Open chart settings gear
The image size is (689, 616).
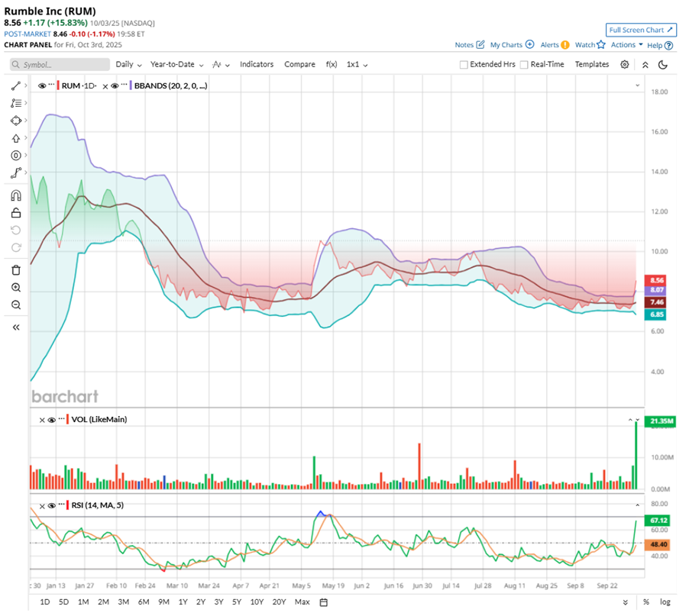coord(624,65)
